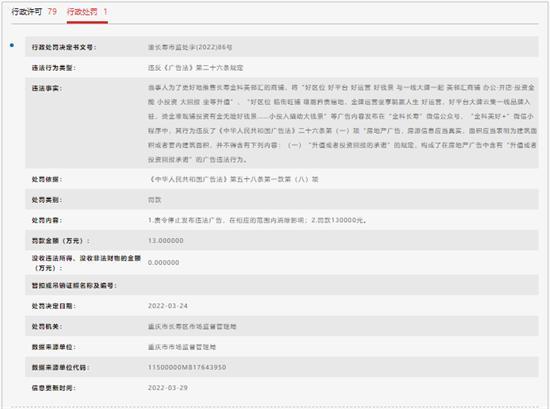Click the 数据来源单位 label
This screenshot has height=409, width=550.
[x=54, y=347]
